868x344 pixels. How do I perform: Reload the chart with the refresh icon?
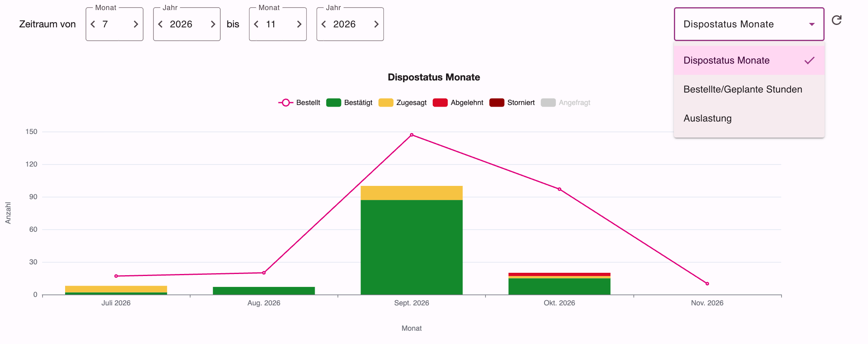[x=837, y=20]
